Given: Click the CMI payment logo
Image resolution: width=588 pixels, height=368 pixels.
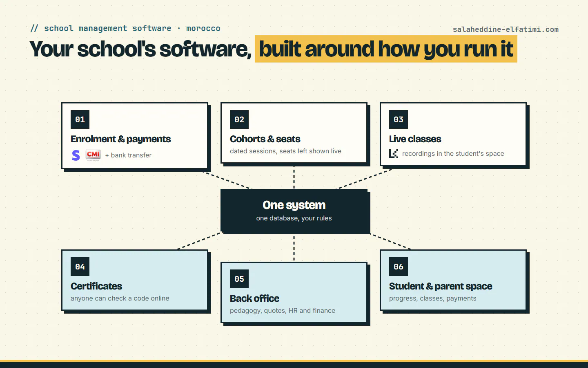Looking at the screenshot, I should (93, 155).
